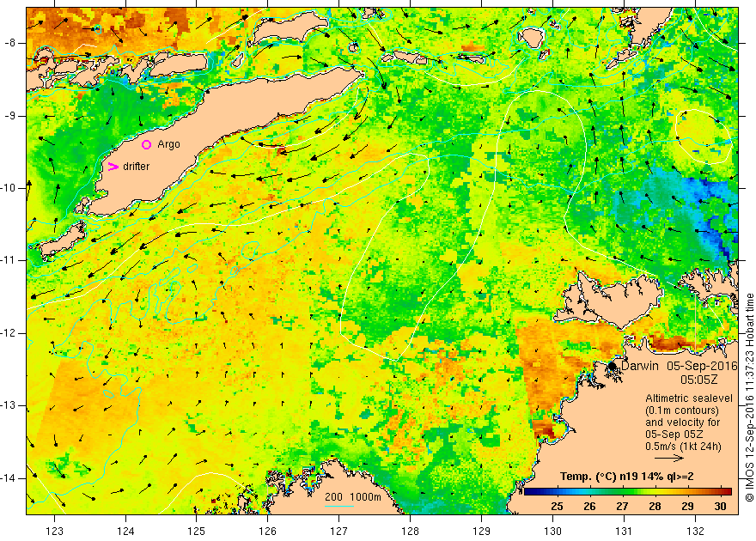
Task: Click latitude axis label '-9'
Action: tap(10, 116)
